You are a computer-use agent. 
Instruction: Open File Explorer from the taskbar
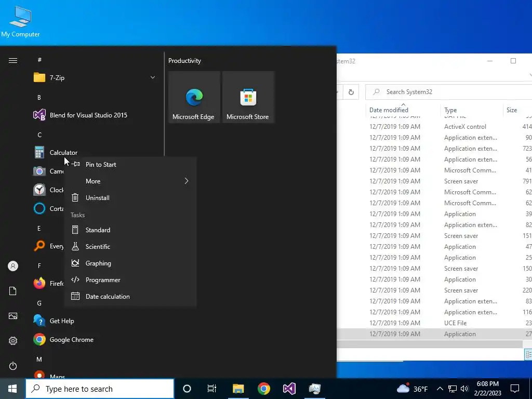[238, 389]
